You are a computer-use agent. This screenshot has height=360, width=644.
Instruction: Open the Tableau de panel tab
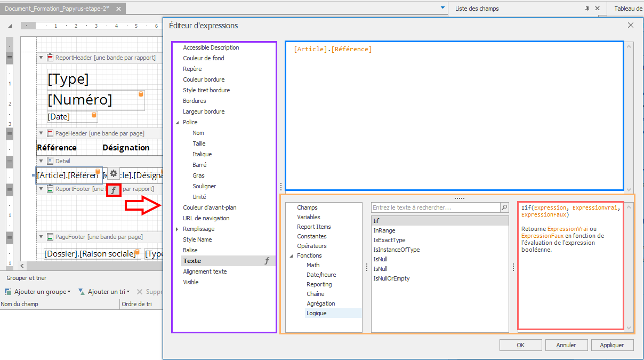click(628, 9)
